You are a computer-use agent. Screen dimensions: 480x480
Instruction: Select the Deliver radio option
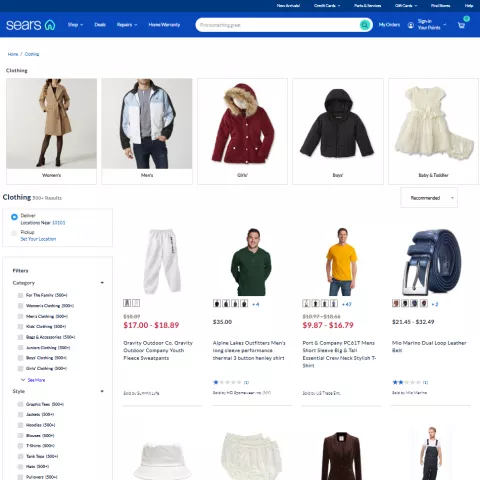point(14,217)
